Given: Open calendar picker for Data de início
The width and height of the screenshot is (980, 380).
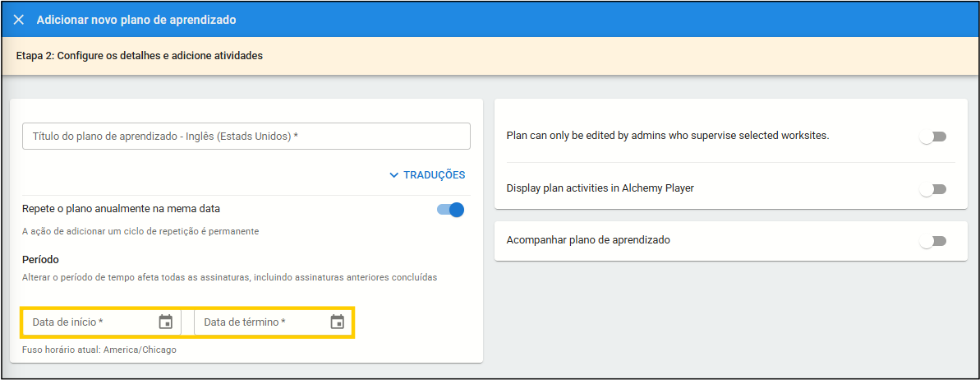Looking at the screenshot, I should coord(166,322).
